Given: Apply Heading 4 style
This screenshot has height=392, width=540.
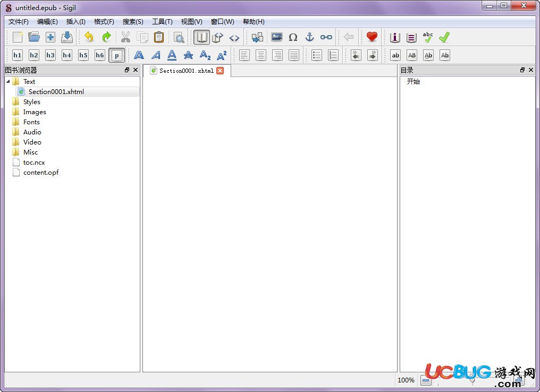Looking at the screenshot, I should pos(67,55).
